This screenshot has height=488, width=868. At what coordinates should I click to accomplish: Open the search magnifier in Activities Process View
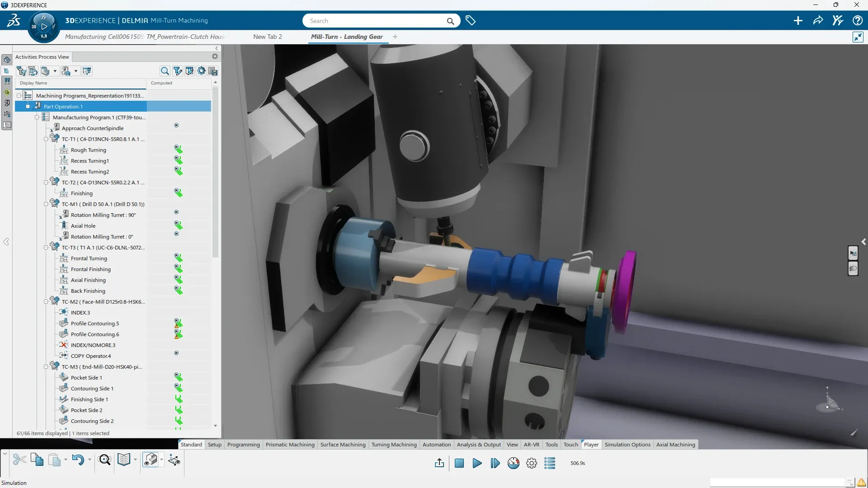(165, 71)
